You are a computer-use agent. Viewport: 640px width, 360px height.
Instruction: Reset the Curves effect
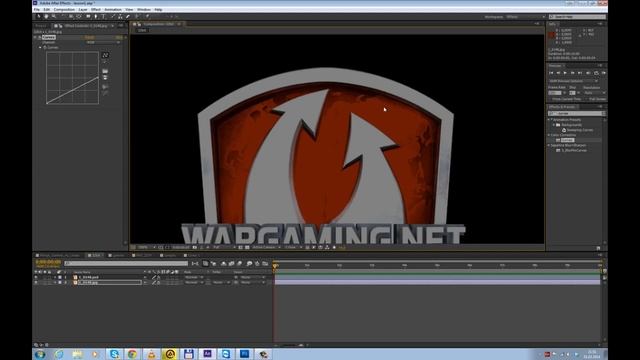click(x=89, y=37)
